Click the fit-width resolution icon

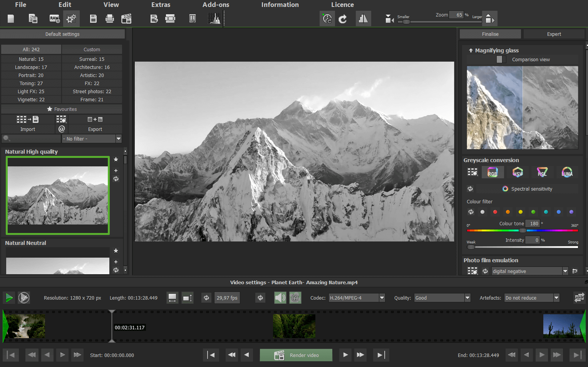coord(172,298)
